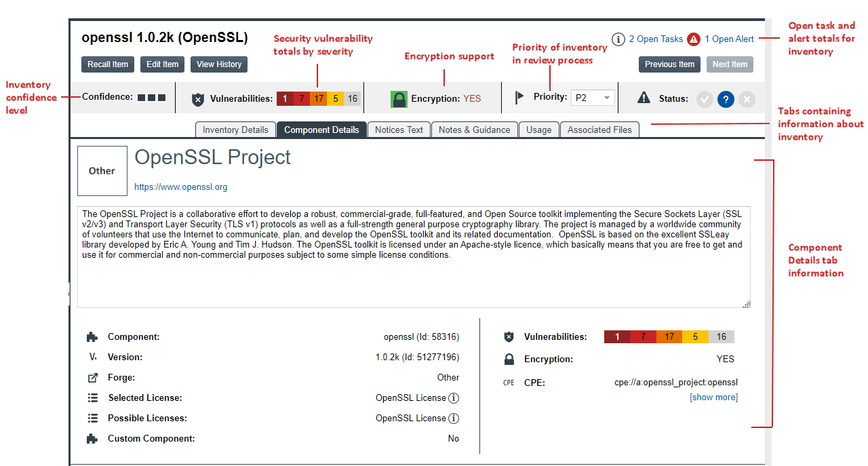Image resolution: width=868 pixels, height=466 pixels.
Task: Open the 2 Open Tasks link
Action: [x=656, y=39]
